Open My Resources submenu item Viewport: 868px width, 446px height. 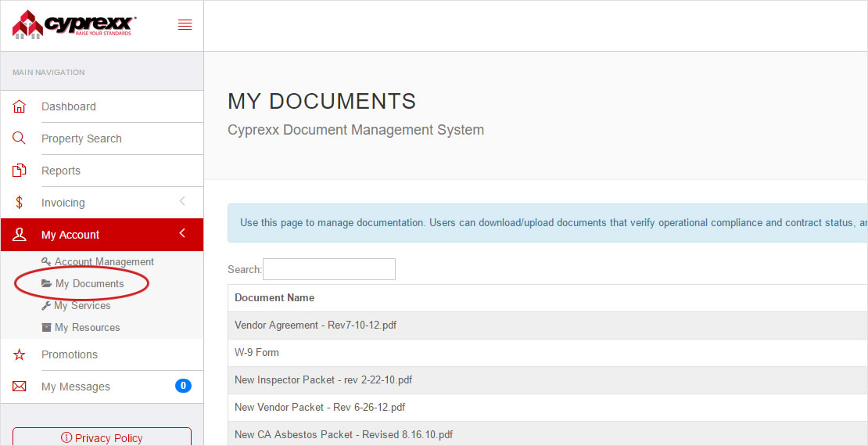tap(87, 328)
